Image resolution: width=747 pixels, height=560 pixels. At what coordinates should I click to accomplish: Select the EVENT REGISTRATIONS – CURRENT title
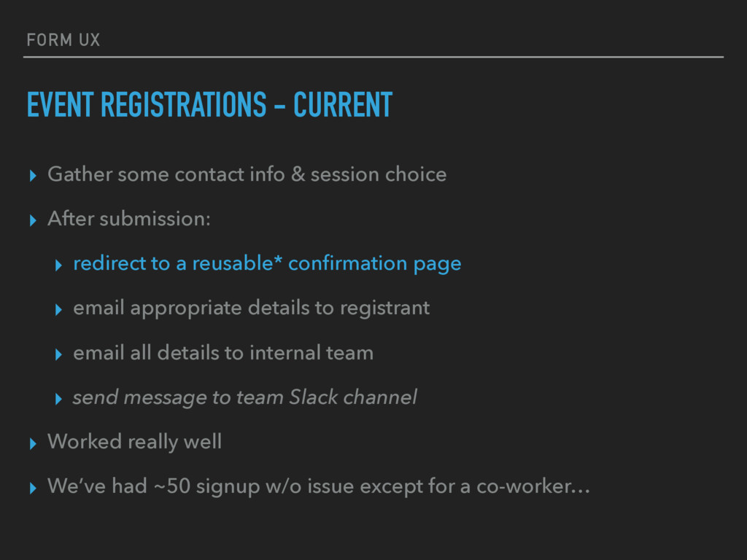(209, 104)
